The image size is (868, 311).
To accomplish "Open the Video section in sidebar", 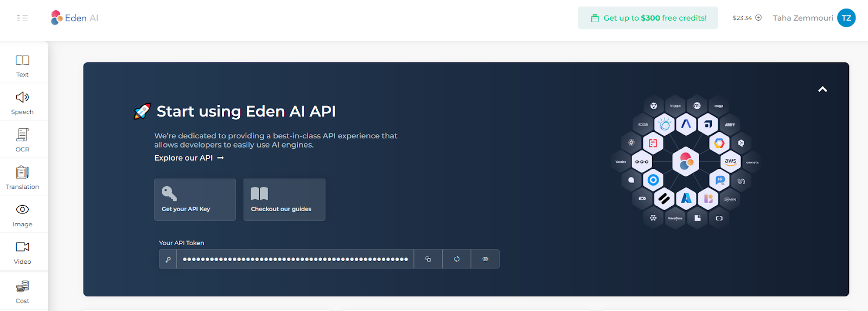I will tap(22, 253).
